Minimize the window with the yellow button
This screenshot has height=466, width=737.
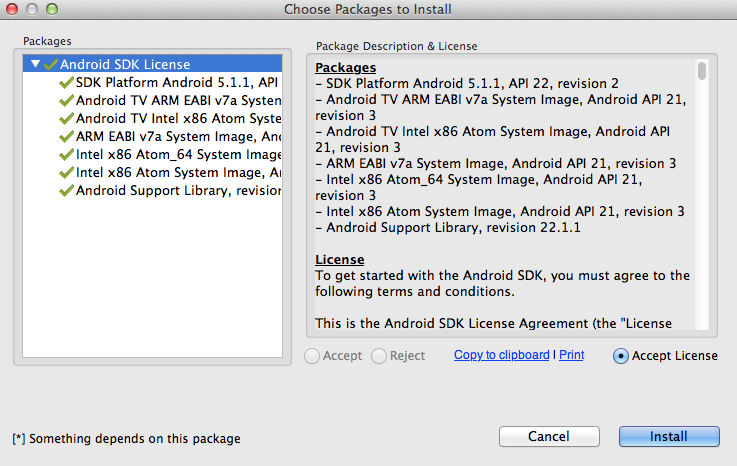click(x=32, y=9)
